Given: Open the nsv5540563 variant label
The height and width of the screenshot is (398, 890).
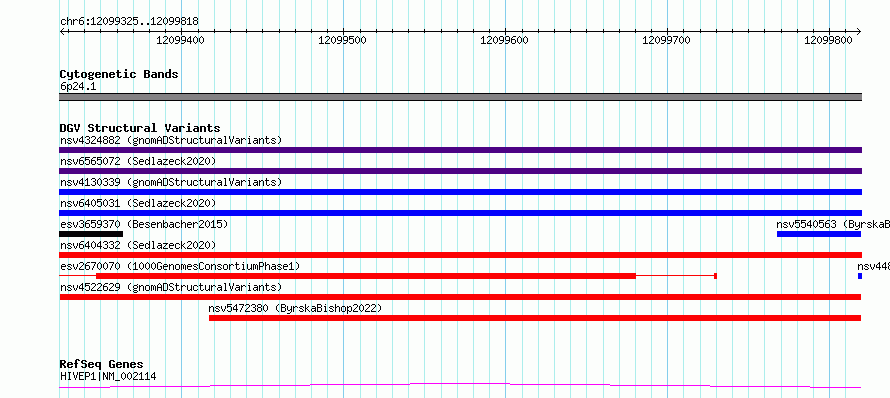Looking at the screenshot, I should coord(833,224).
